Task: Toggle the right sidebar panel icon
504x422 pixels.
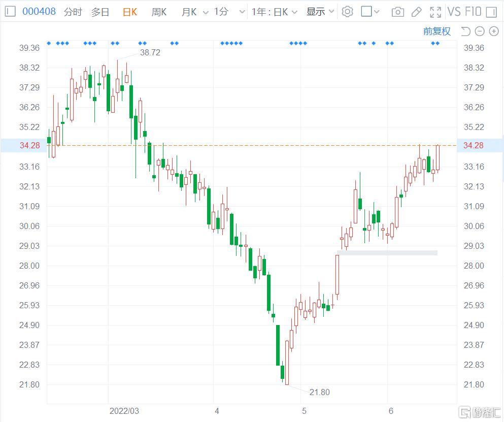Action: (491, 12)
